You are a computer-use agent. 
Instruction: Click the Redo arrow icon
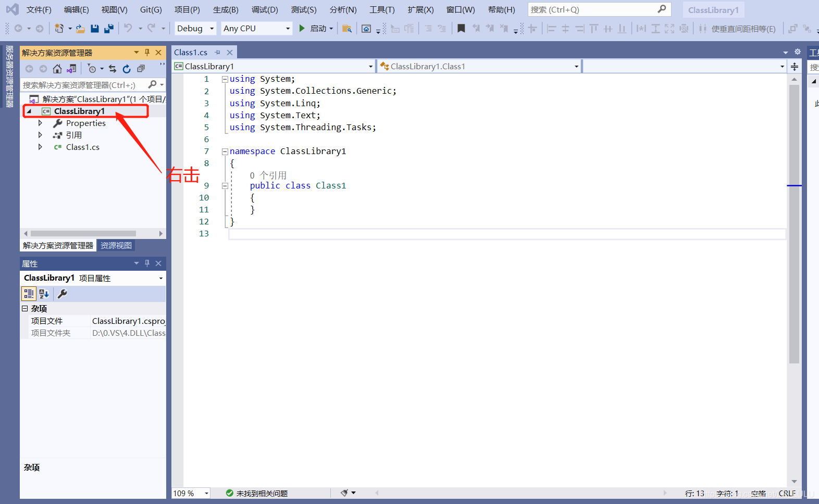tap(151, 28)
